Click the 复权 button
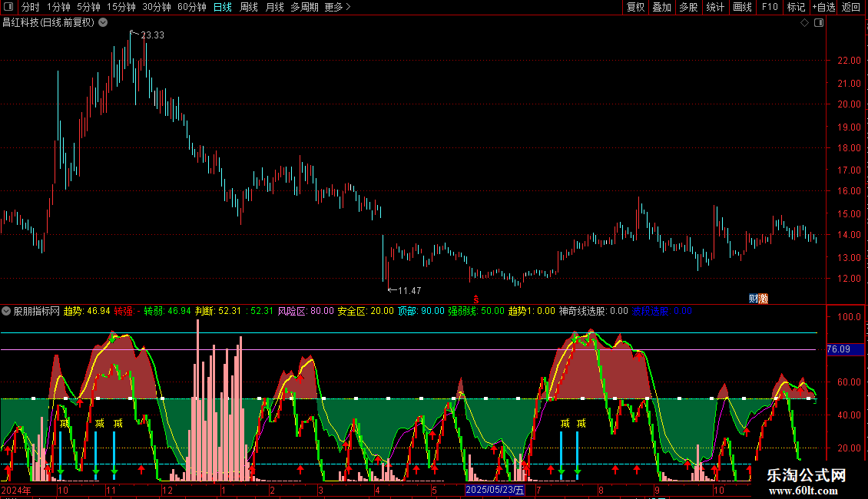868x499 pixels. tap(635, 7)
